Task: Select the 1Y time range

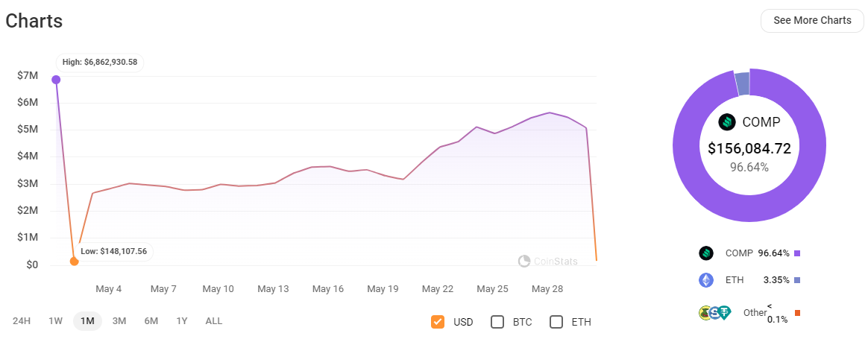Action: click(x=182, y=321)
